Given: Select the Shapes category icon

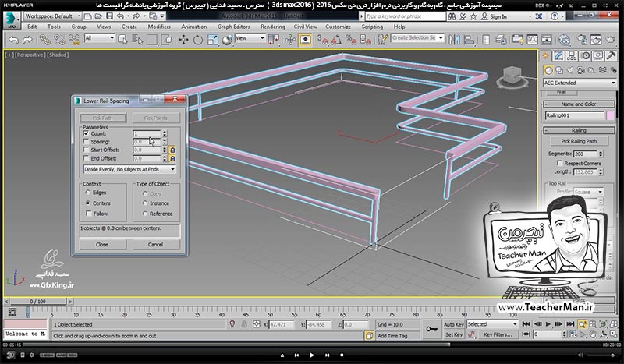Looking at the screenshot, I should [559, 70].
